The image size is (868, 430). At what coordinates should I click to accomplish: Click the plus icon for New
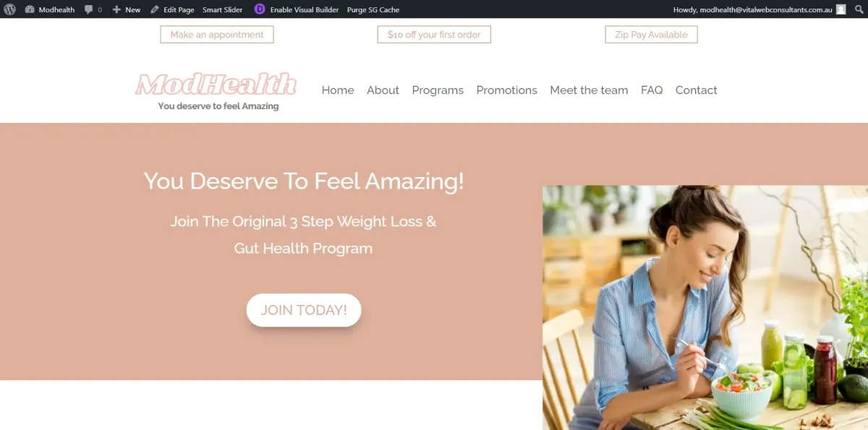point(116,9)
